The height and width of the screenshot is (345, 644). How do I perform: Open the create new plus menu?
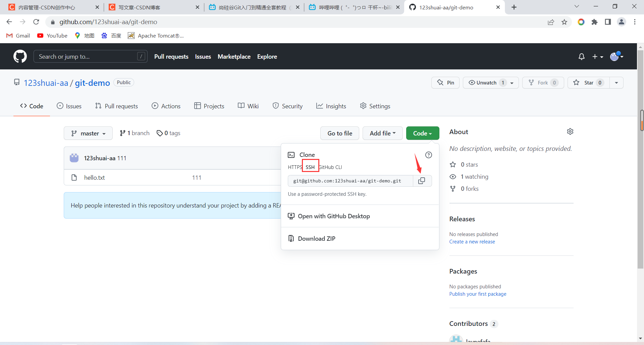598,57
